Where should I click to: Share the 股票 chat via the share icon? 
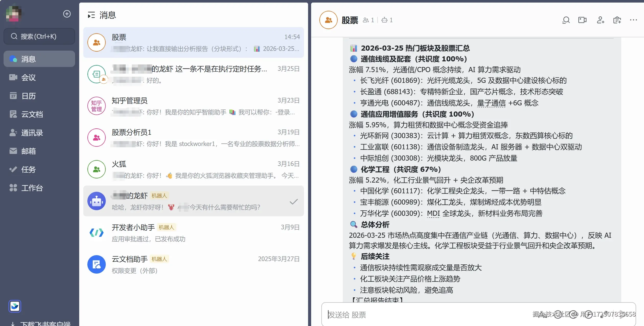[617, 20]
